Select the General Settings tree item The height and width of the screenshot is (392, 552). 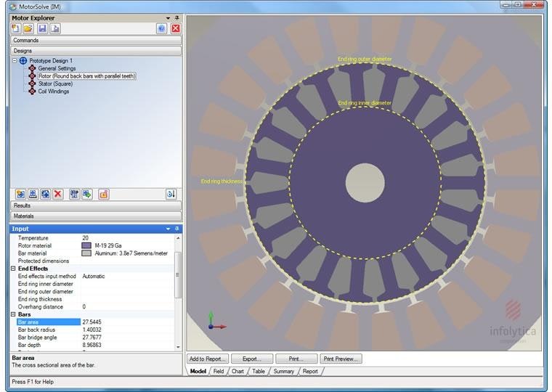pos(57,68)
